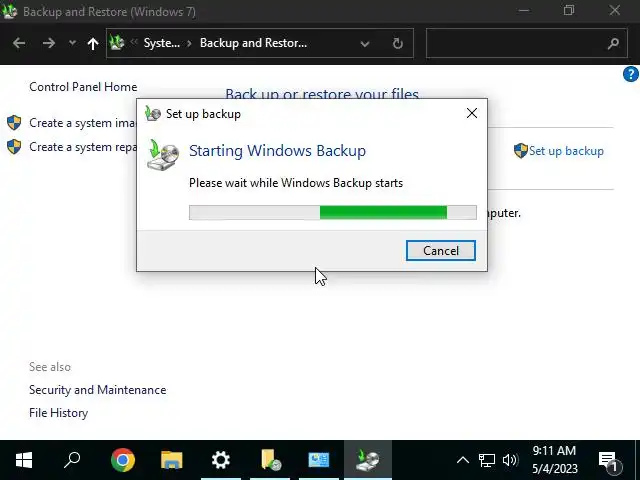Click the large backup drive icon in dialog

click(x=163, y=155)
